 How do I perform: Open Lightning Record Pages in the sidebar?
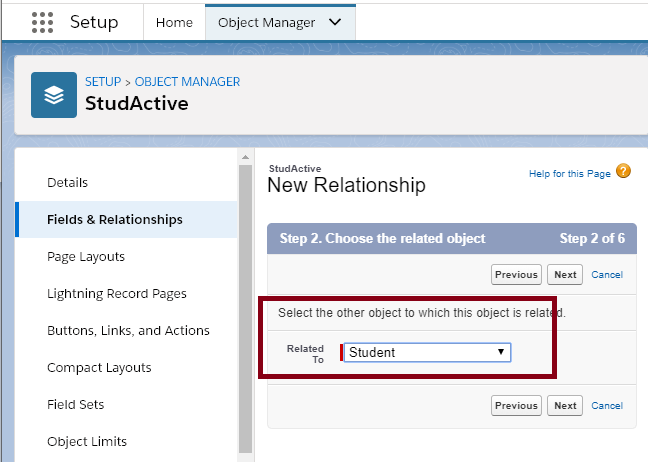[117, 293]
